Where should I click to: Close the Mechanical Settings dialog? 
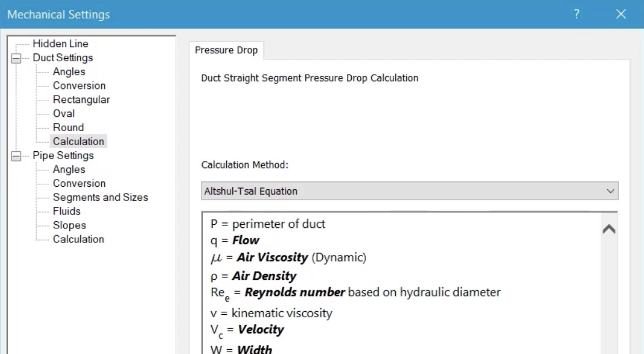[x=621, y=14]
